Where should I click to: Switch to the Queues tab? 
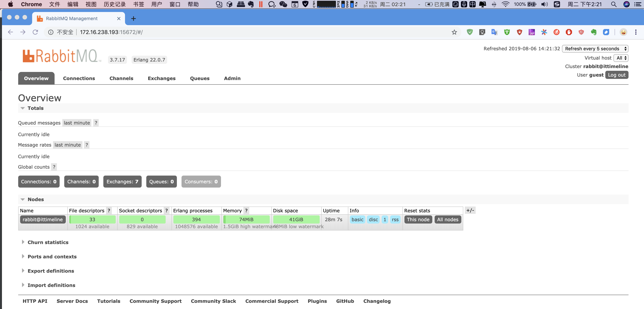(x=200, y=79)
